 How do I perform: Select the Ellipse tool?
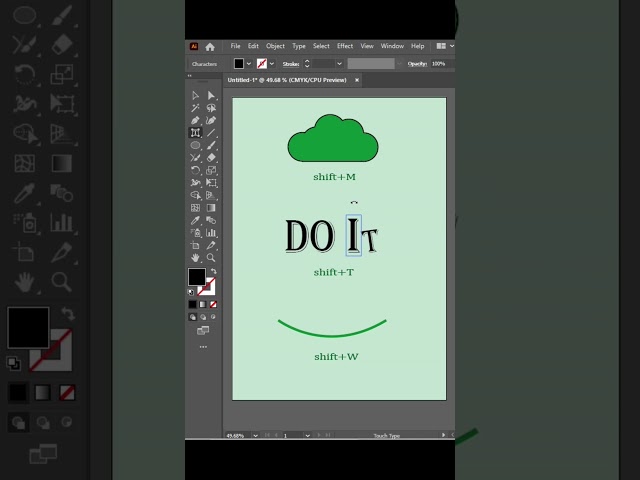(x=195, y=145)
